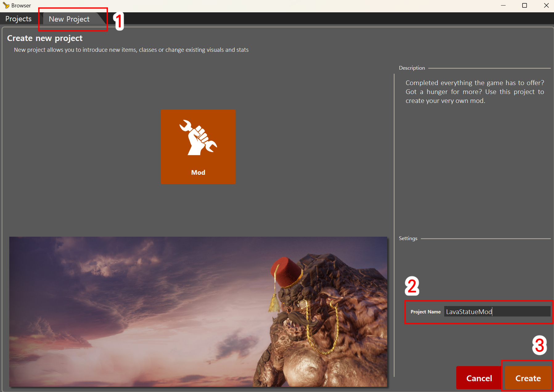Click the Project Name input field
This screenshot has height=392, width=554.
click(x=497, y=312)
